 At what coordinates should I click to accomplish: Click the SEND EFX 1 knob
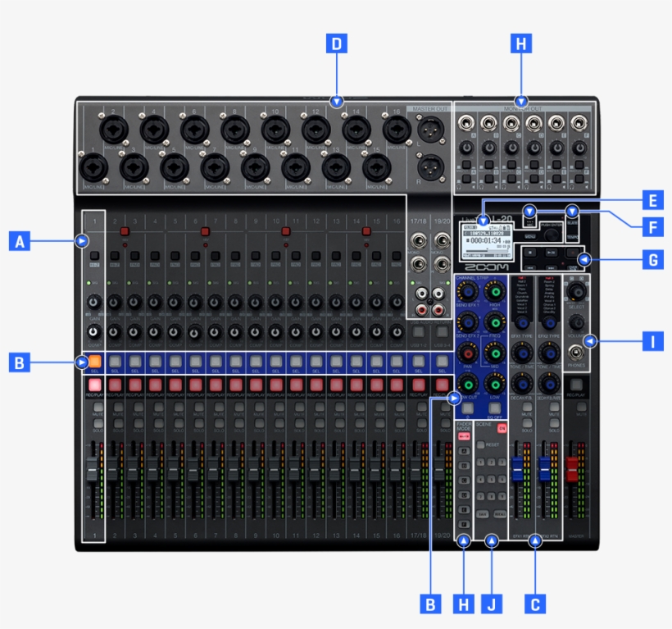point(468,292)
